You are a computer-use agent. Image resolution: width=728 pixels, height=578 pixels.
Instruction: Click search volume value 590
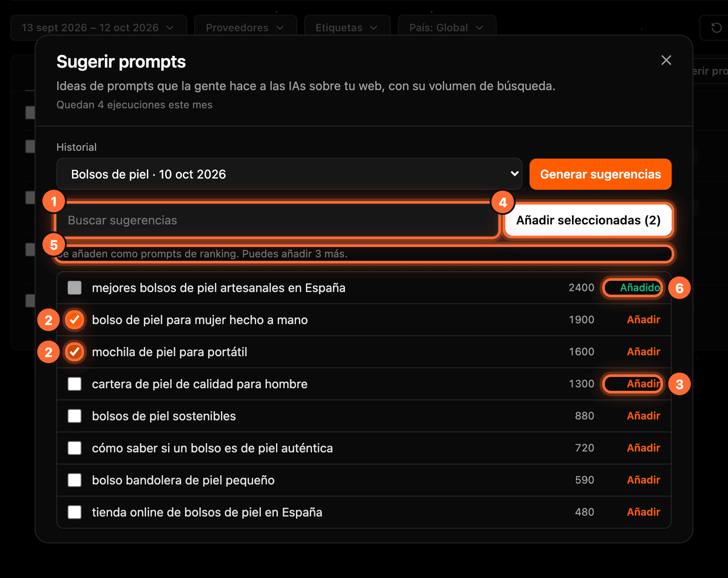(584, 480)
